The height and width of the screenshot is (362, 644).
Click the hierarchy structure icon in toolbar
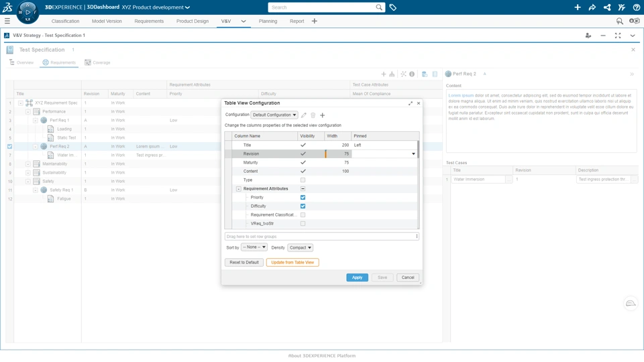(392, 74)
